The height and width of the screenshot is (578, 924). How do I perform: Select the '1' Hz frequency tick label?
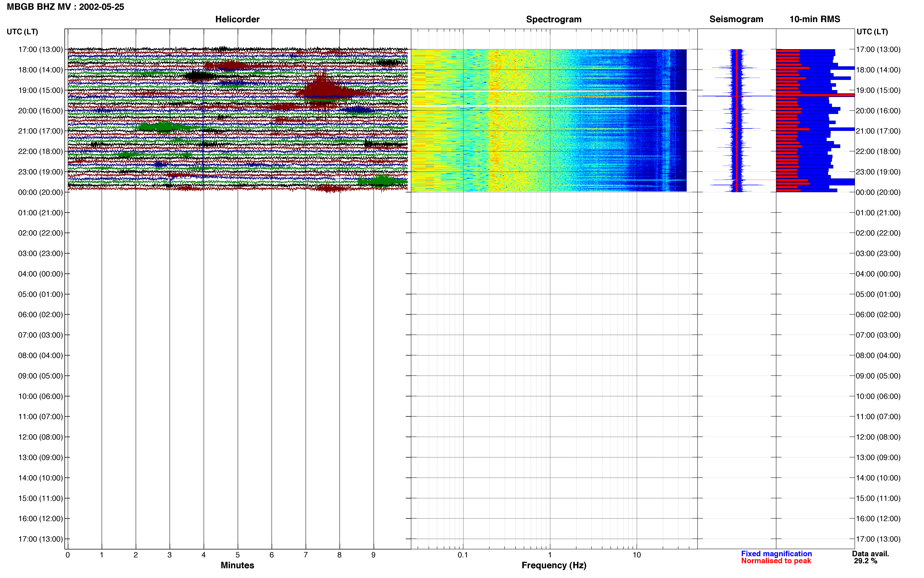[x=550, y=555]
